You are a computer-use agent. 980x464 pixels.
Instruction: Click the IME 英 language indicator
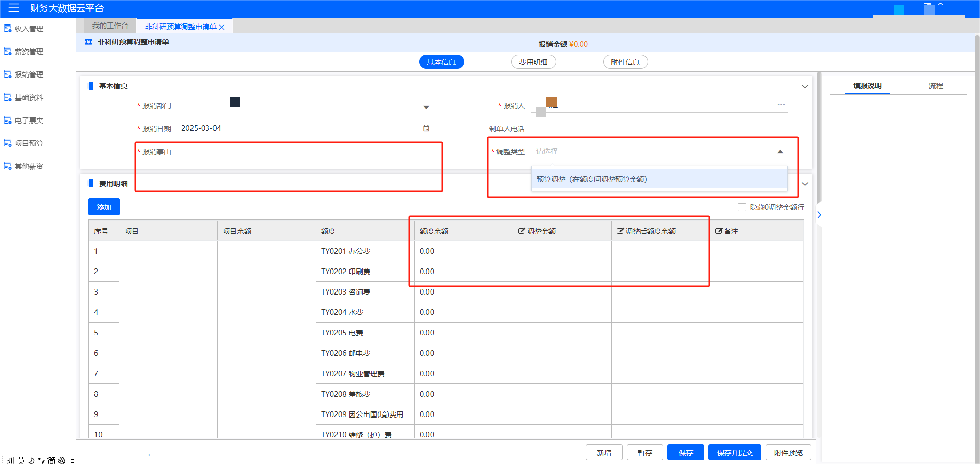click(21, 460)
